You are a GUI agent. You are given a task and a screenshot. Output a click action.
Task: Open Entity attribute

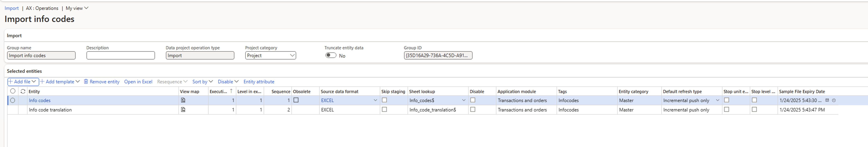click(x=259, y=82)
